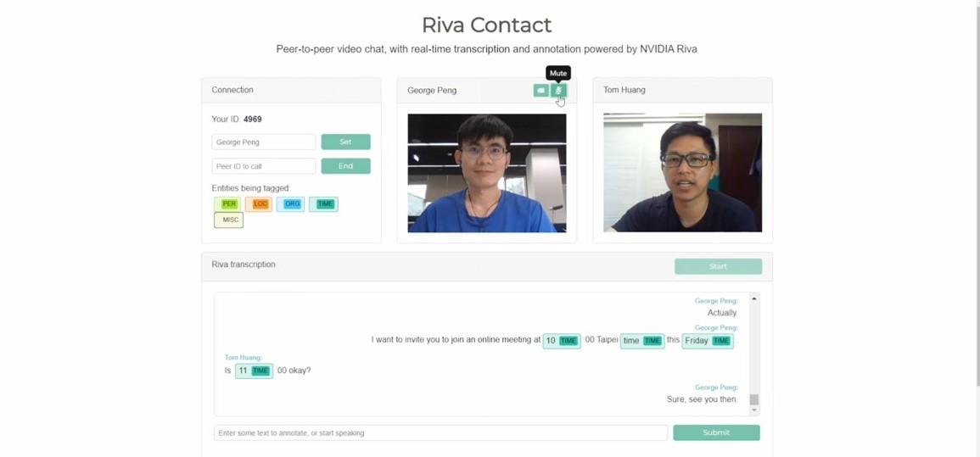
Task: Click Tom Huang's video feed
Action: tap(682, 173)
